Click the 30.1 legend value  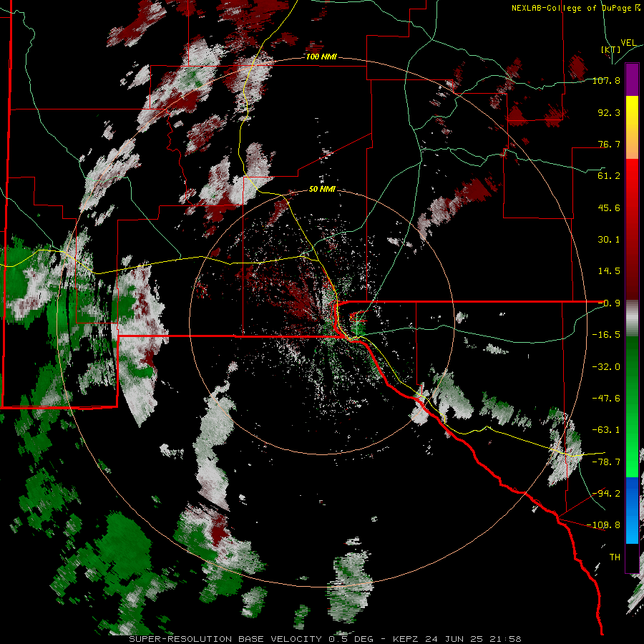pyautogui.click(x=609, y=240)
